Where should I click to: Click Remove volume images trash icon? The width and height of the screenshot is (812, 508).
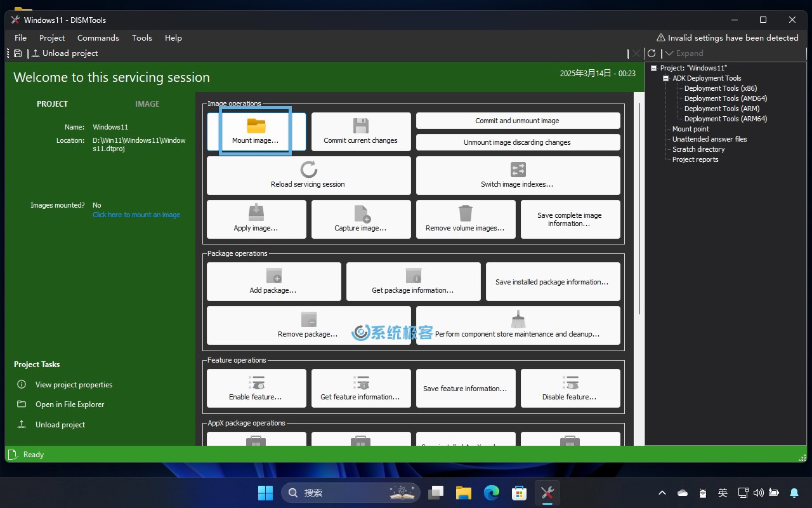click(466, 213)
